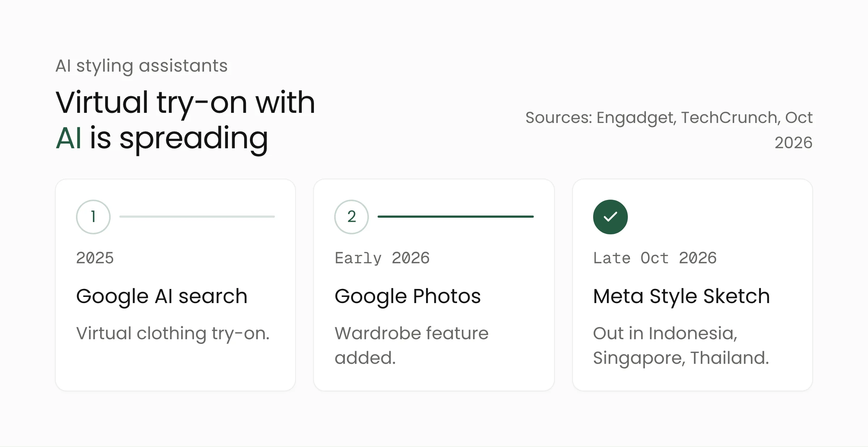Click dark green progress line beside step 2
The width and height of the screenshot is (868, 447).
(x=456, y=217)
